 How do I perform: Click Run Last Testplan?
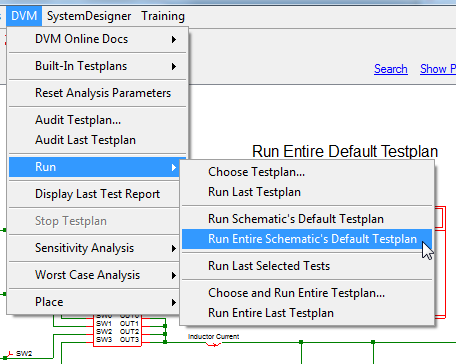(x=307, y=192)
